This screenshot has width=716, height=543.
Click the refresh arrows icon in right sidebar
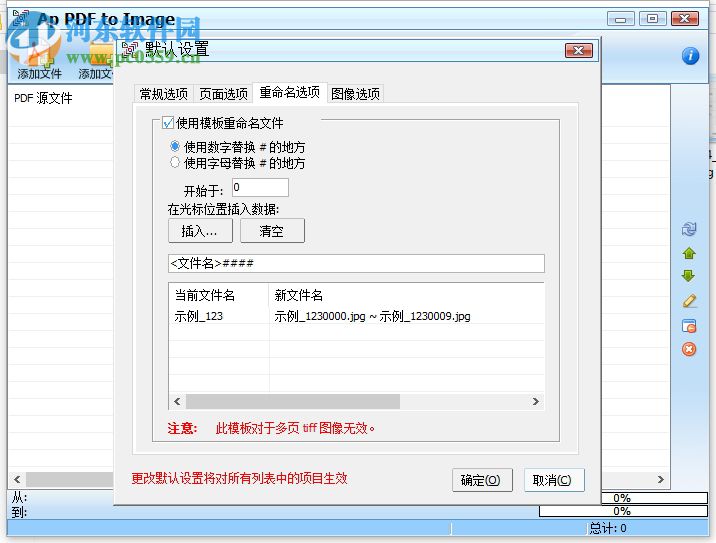pyautogui.click(x=689, y=229)
